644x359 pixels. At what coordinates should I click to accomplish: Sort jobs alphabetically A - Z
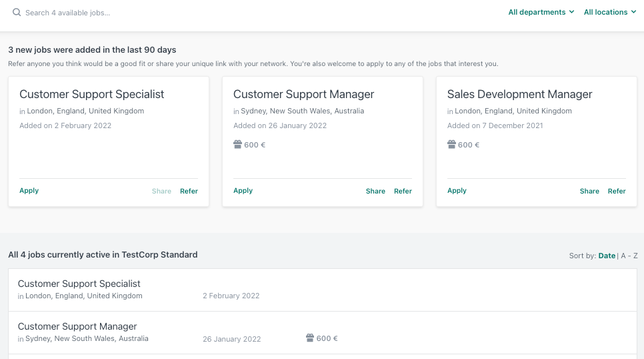click(x=629, y=256)
